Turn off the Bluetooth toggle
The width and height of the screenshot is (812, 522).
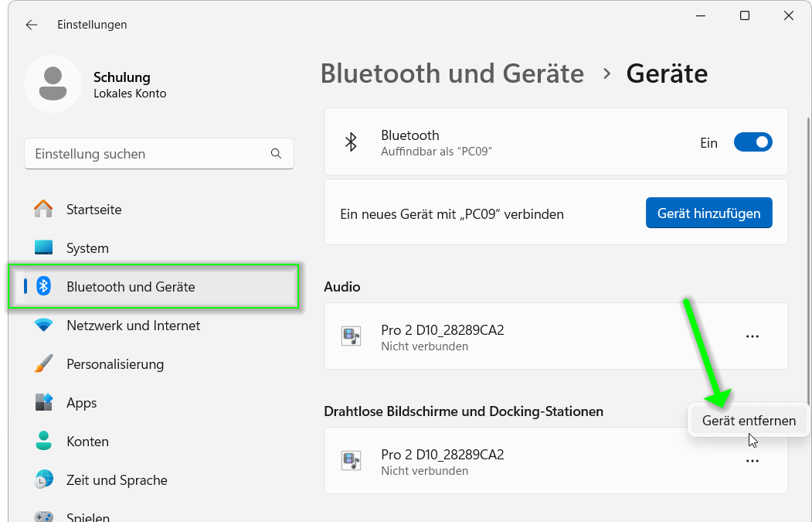coord(753,142)
